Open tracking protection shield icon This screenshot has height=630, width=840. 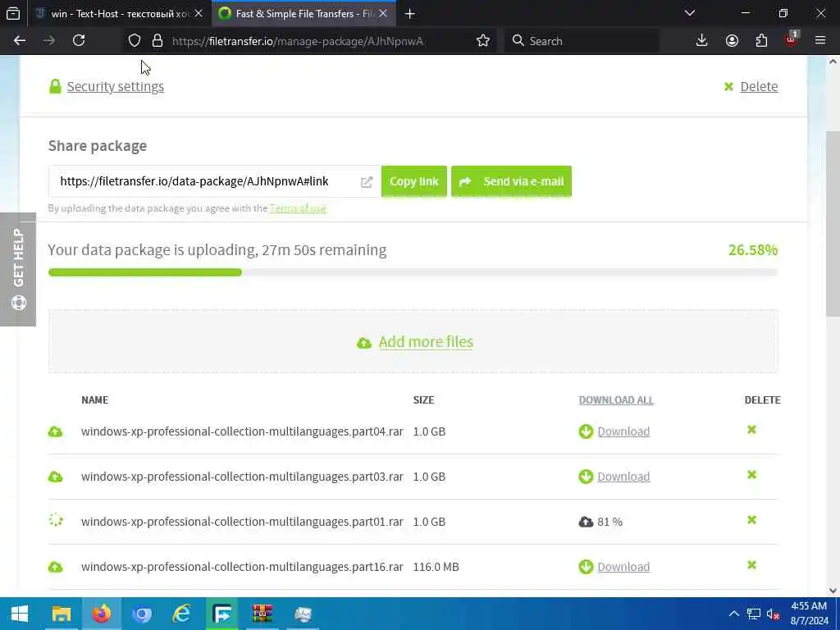click(x=135, y=41)
